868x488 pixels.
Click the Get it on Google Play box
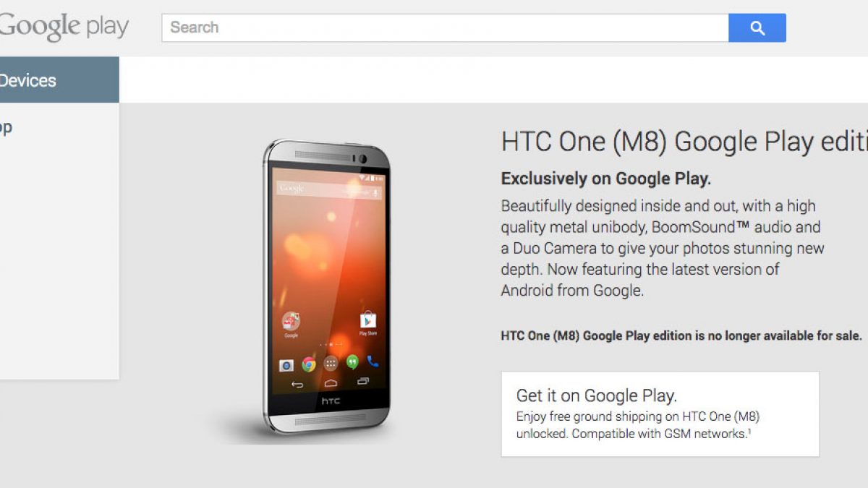(660, 414)
